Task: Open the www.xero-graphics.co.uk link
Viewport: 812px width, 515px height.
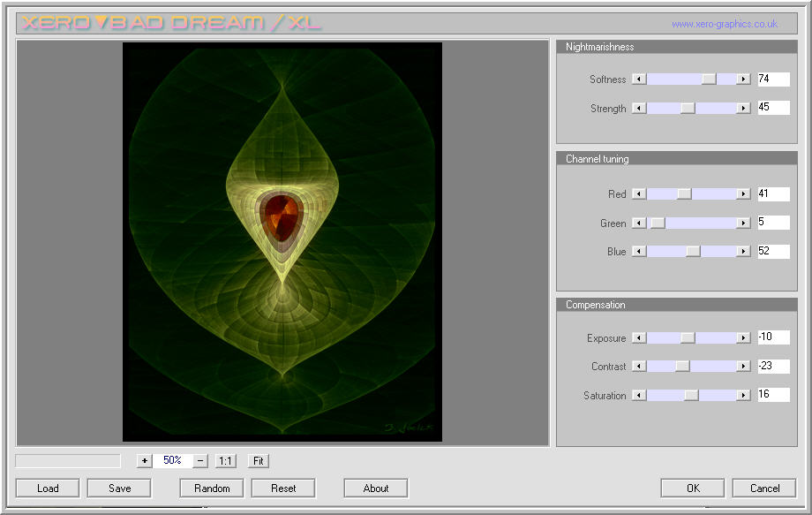Action: tap(725, 24)
